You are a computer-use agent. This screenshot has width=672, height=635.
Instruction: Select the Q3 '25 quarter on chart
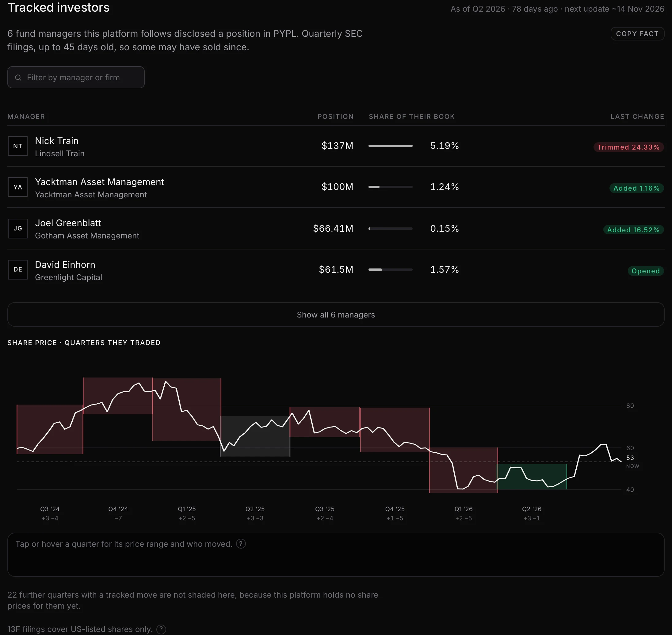[325, 422]
